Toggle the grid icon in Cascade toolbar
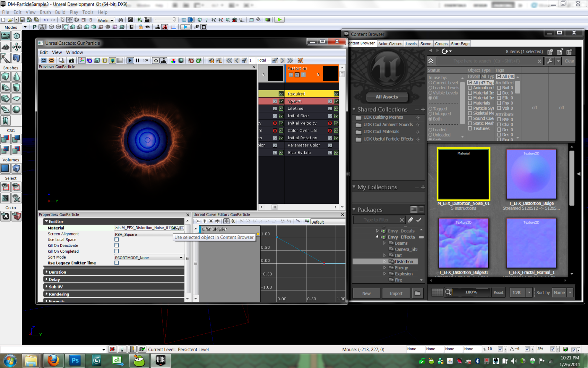Viewport: 588px width, 368px height. coord(120,60)
